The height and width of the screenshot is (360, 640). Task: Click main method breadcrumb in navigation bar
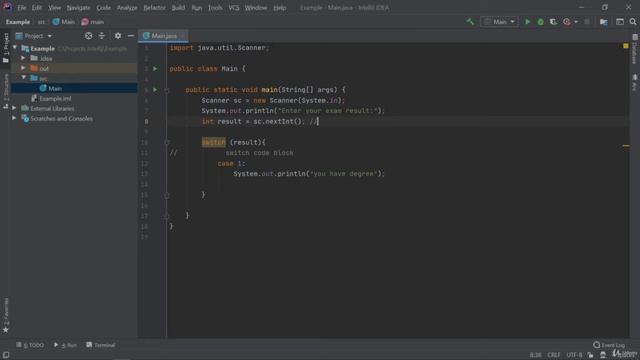[93, 22]
